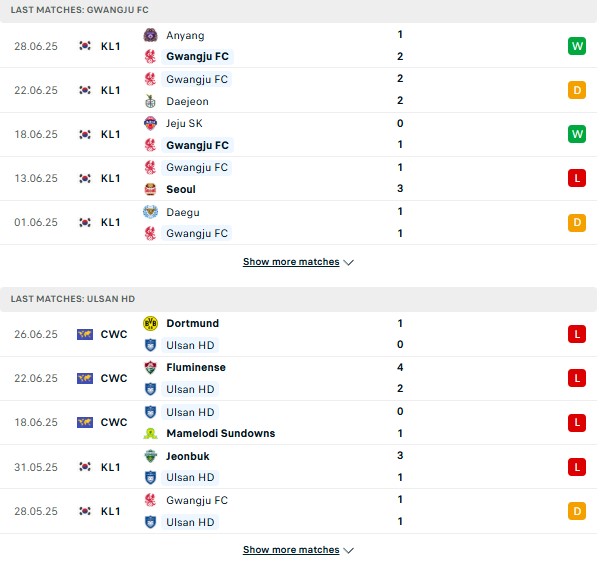This screenshot has height=567, width=601.
Task: Click the Jeju SK club logo
Action: pos(150,123)
